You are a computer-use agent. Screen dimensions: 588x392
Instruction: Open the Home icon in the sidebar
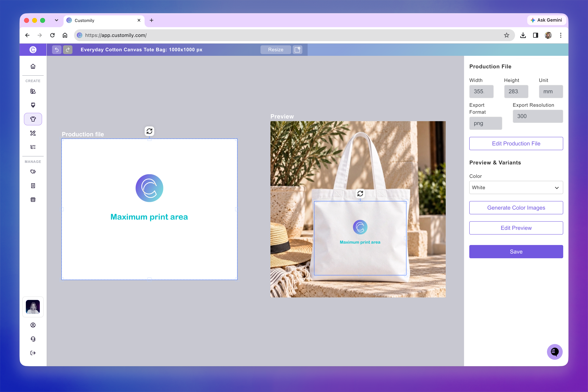(33, 66)
